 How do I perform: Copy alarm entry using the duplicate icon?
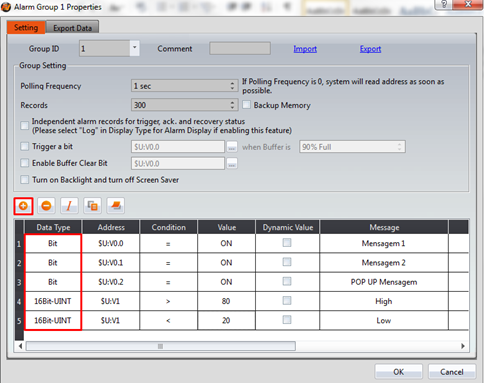(x=92, y=206)
